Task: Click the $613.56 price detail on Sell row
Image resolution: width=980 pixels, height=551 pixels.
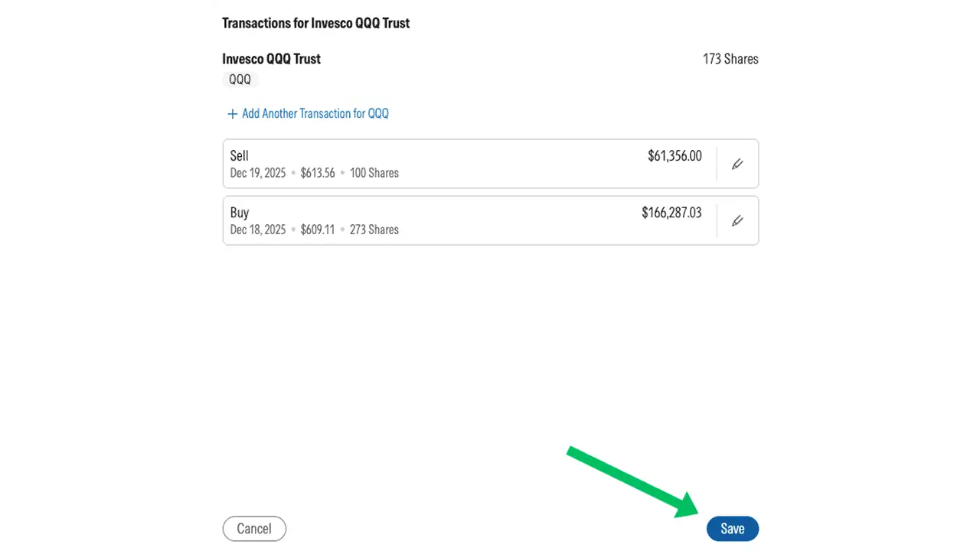Action: [x=318, y=173]
